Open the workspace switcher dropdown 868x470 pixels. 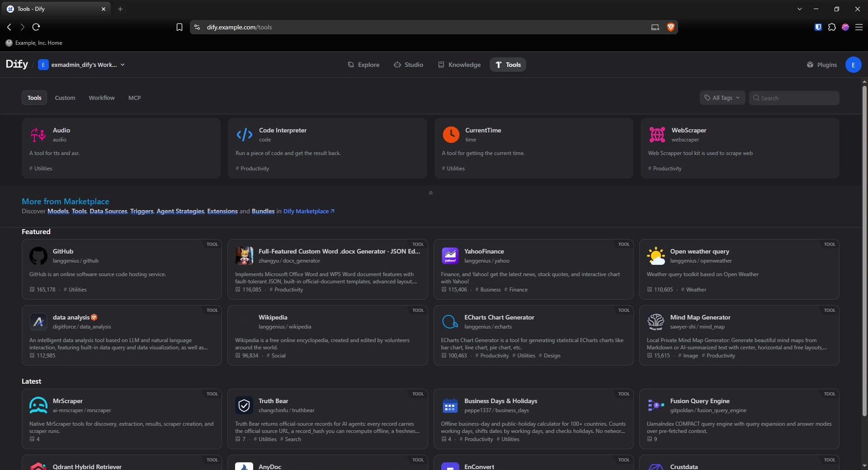(x=82, y=65)
